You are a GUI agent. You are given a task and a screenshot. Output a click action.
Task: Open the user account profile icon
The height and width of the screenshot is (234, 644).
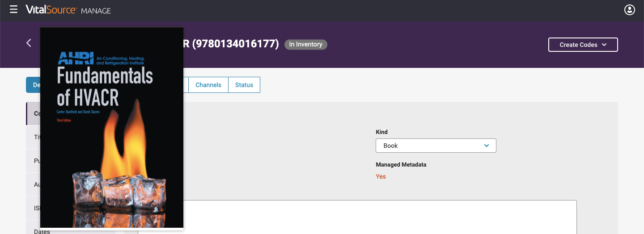630,10
